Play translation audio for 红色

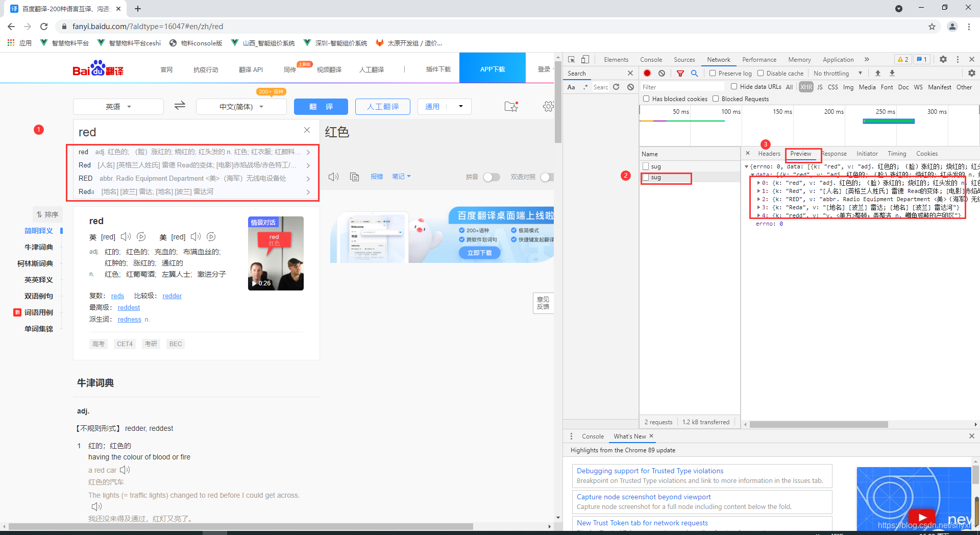333,177
